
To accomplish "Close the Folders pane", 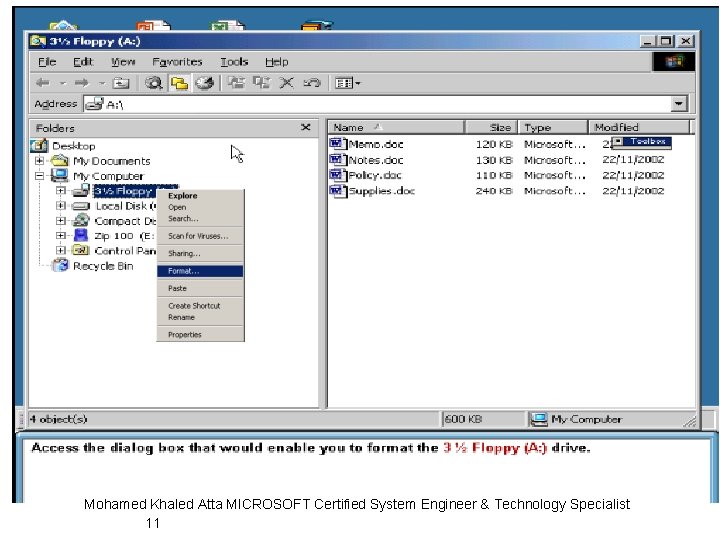I will pyautogui.click(x=306, y=127).
